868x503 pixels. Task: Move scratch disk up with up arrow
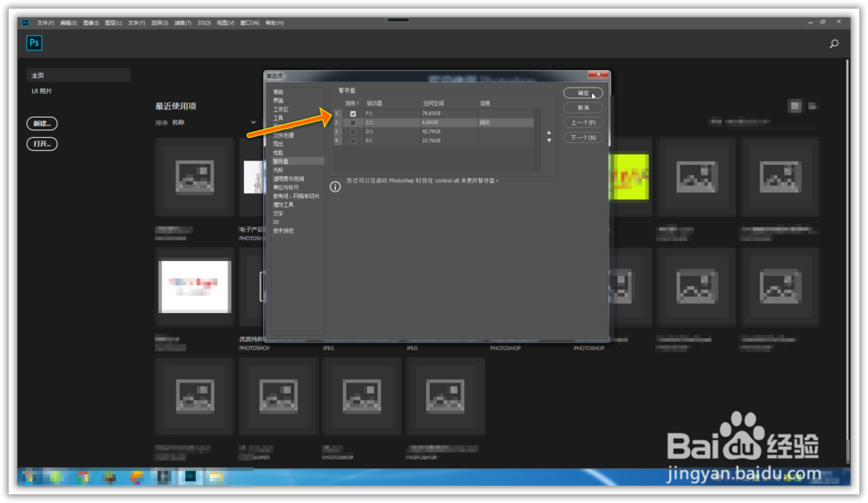tap(549, 133)
